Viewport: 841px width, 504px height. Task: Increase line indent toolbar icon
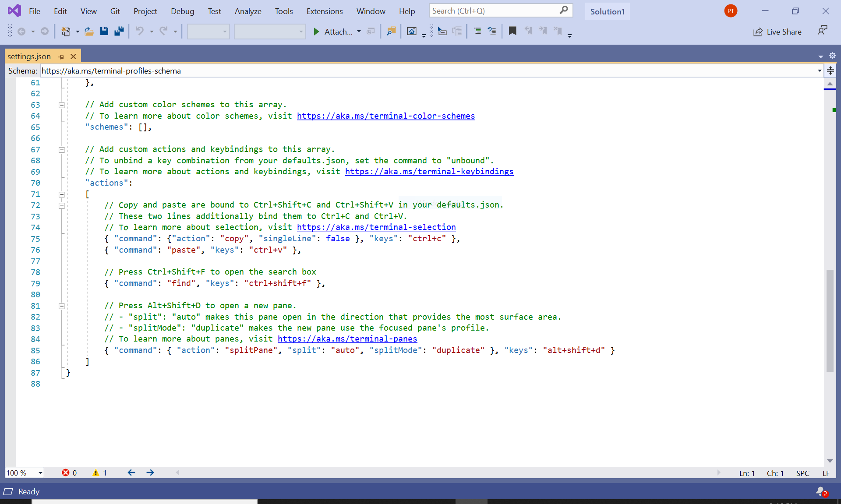tap(492, 31)
